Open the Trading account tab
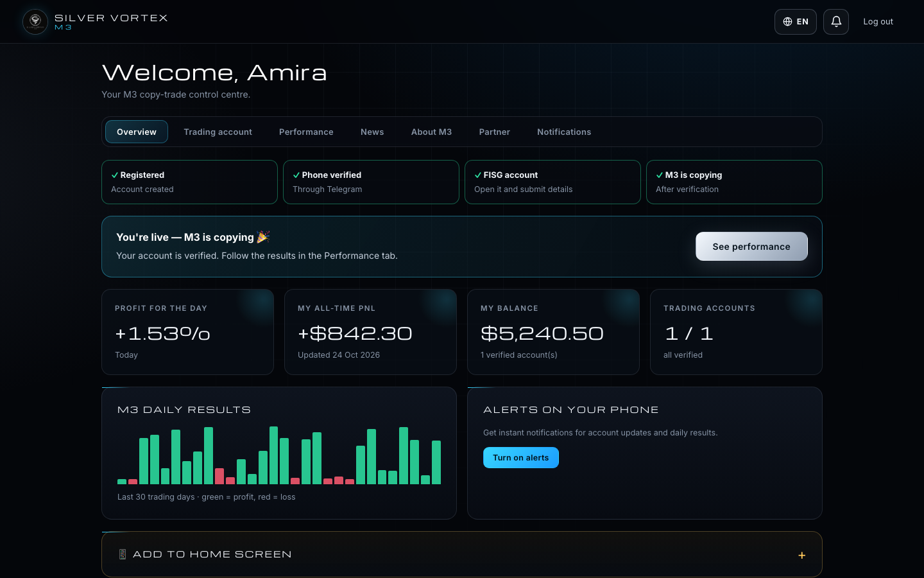The height and width of the screenshot is (578, 924). point(218,132)
